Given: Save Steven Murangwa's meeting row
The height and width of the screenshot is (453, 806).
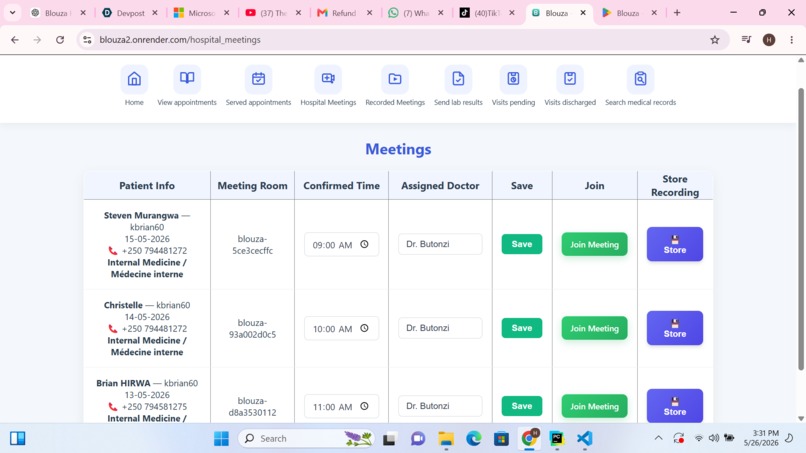Looking at the screenshot, I should click(x=522, y=244).
